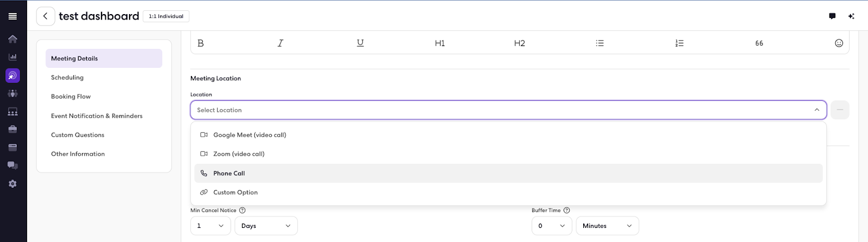
Task: Click the remove location minus button
Action: [x=839, y=110]
